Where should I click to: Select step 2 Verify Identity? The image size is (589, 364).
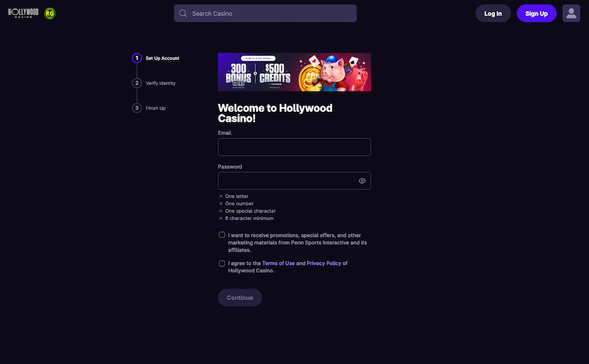[x=154, y=83]
